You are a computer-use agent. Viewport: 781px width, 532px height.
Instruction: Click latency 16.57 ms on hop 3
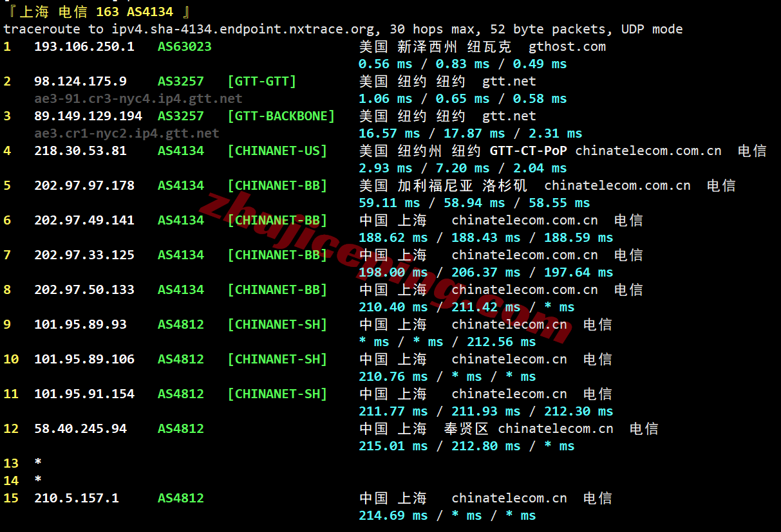pyautogui.click(x=390, y=133)
